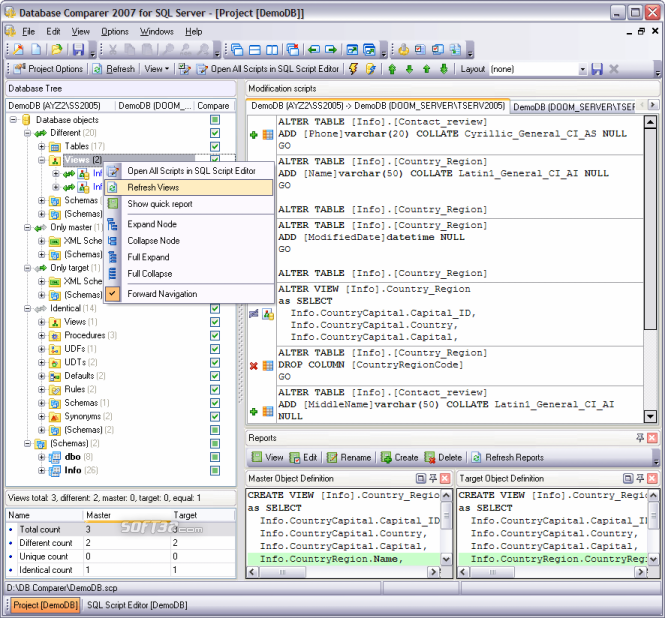This screenshot has width=665, height=618.
Task: Click the first green down arrow navigation icon
Action: point(409,69)
